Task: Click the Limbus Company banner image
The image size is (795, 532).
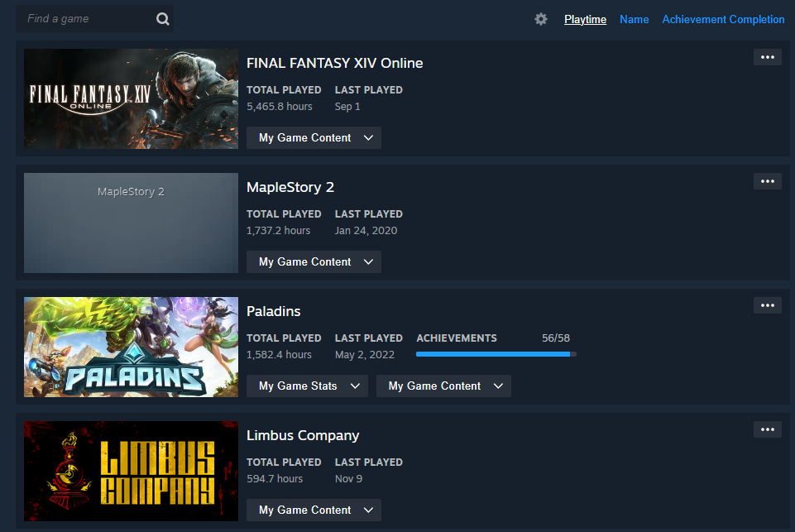Action: pyautogui.click(x=131, y=471)
